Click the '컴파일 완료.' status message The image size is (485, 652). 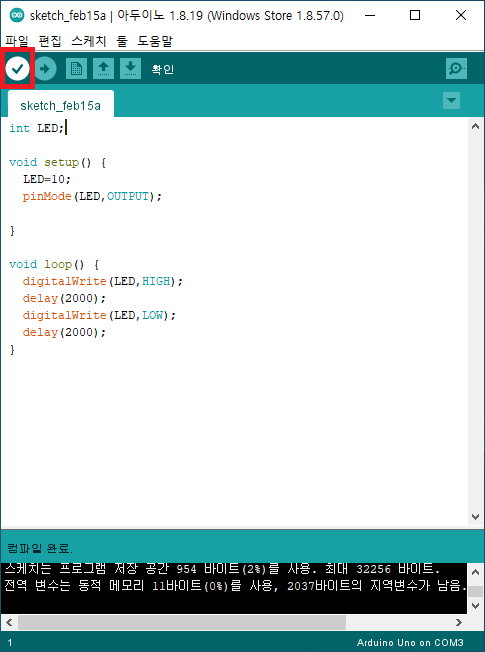[40, 548]
